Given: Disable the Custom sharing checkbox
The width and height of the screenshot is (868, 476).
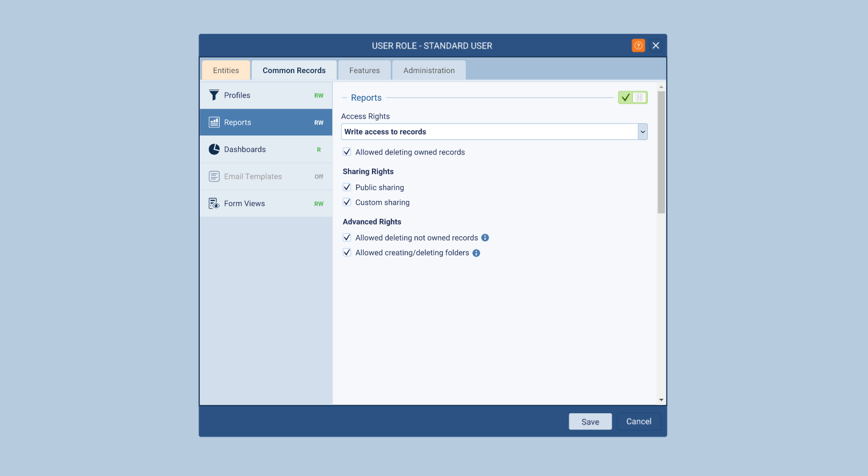Looking at the screenshot, I should coord(347,202).
